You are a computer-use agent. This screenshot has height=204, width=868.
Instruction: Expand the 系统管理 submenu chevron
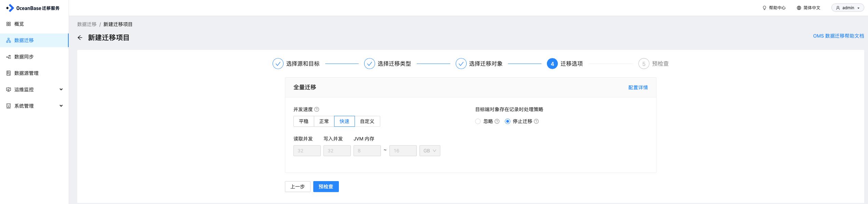click(61, 106)
